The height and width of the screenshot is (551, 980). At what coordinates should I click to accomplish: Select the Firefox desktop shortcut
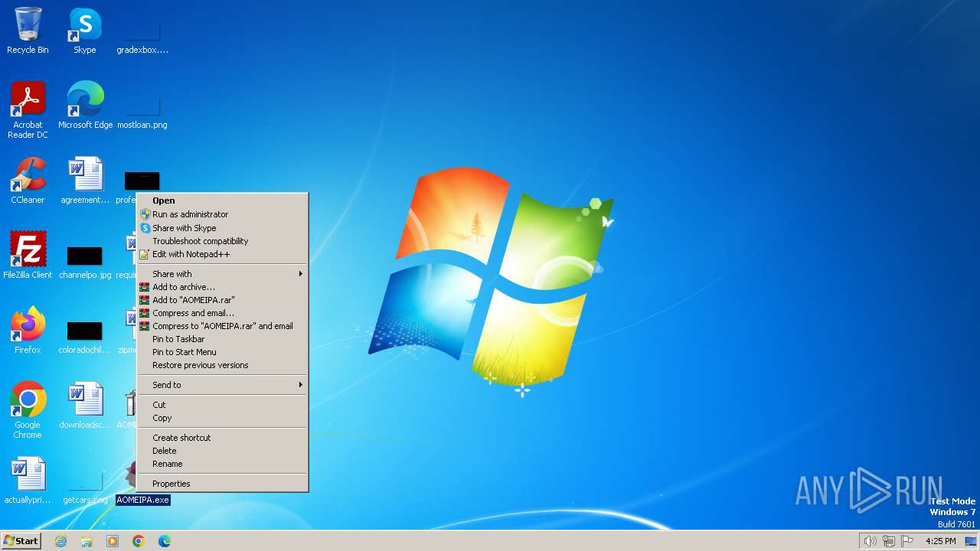point(28,330)
